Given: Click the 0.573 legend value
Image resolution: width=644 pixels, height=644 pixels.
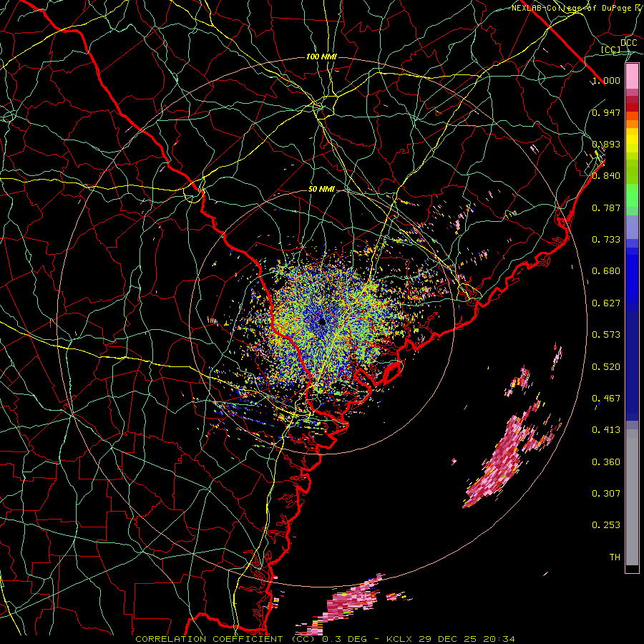Looking at the screenshot, I should tap(606, 335).
